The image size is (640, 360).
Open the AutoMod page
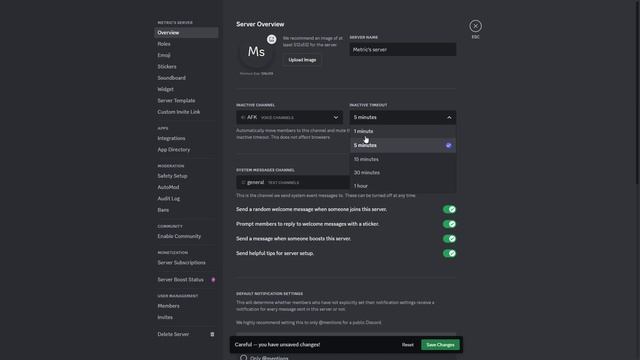pos(186,187)
